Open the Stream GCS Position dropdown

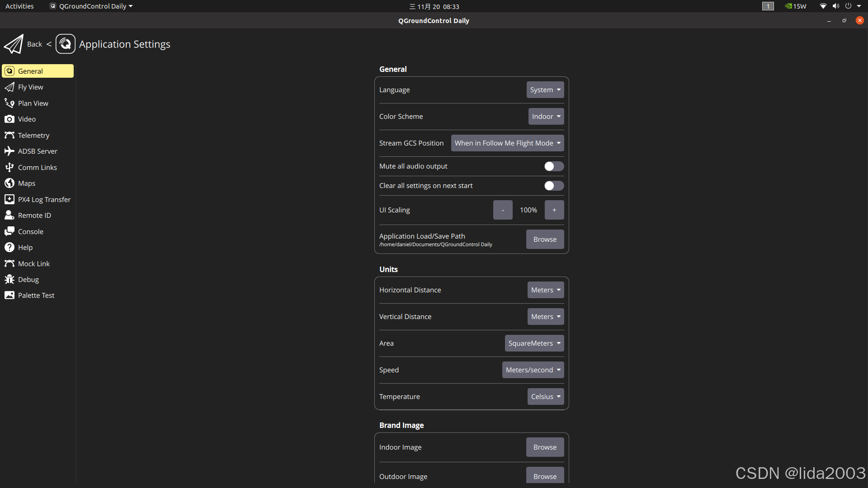(x=507, y=143)
